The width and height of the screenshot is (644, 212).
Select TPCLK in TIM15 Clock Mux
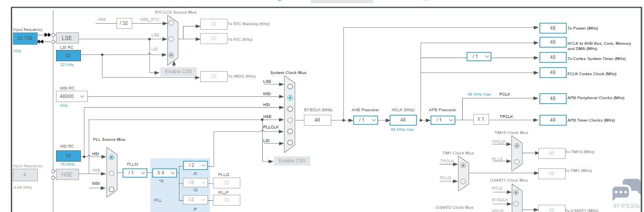[x=517, y=146]
